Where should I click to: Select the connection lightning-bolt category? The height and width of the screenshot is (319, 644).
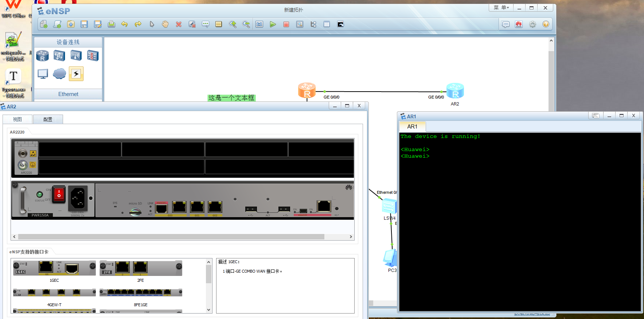[x=76, y=74]
